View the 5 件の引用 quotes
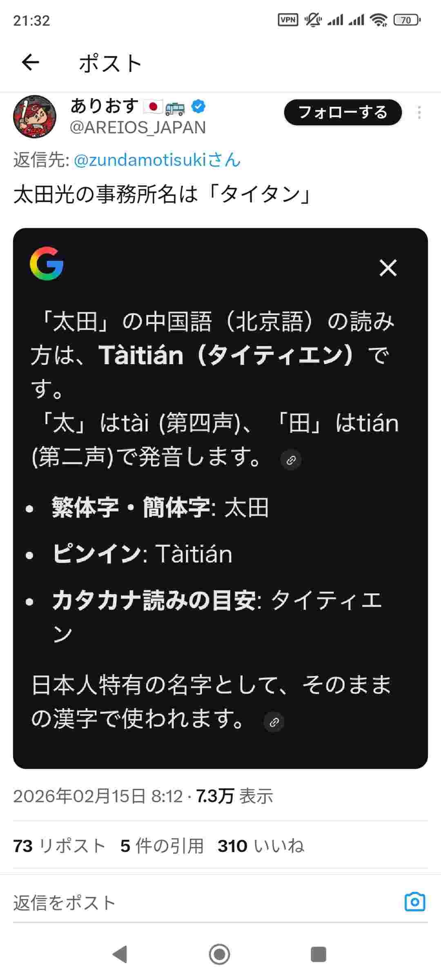The height and width of the screenshot is (980, 441). [x=162, y=846]
